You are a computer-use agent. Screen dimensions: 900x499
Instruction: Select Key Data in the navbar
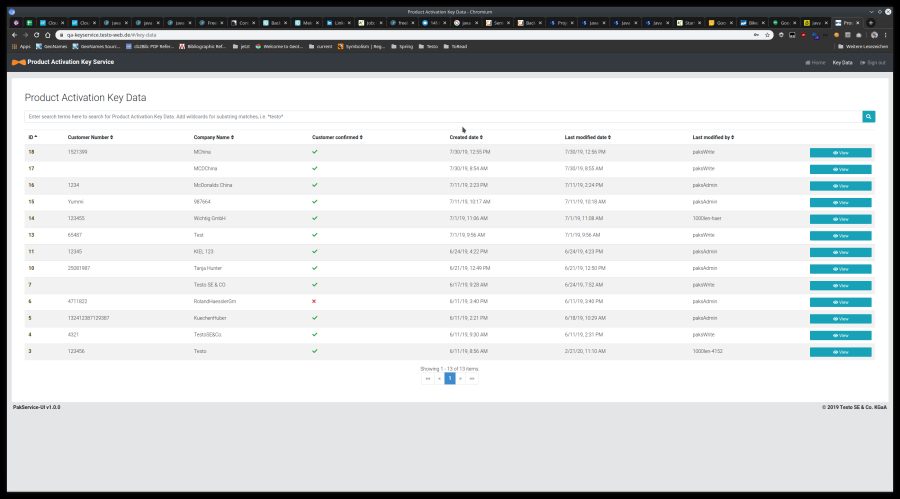[x=842, y=62]
